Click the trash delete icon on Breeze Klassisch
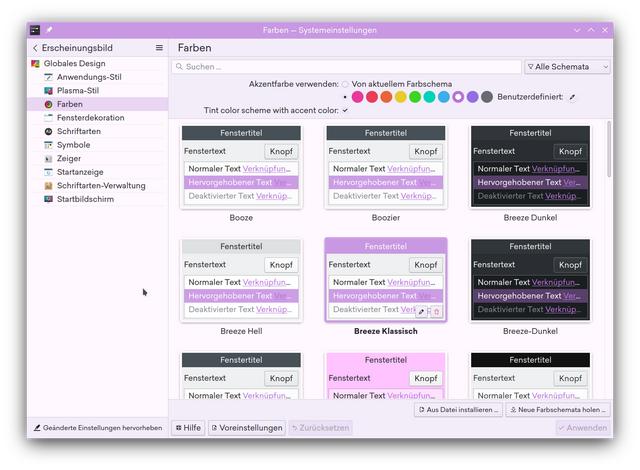 436,312
